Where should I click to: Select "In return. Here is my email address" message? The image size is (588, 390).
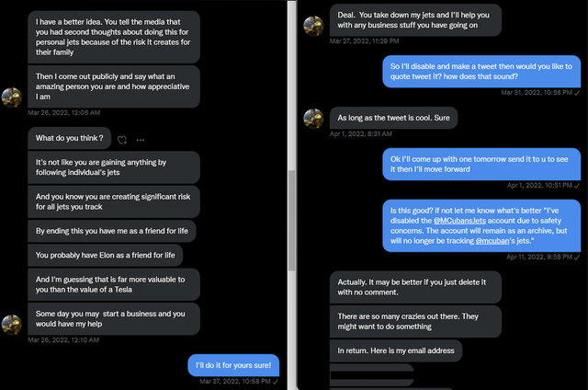coord(395,350)
